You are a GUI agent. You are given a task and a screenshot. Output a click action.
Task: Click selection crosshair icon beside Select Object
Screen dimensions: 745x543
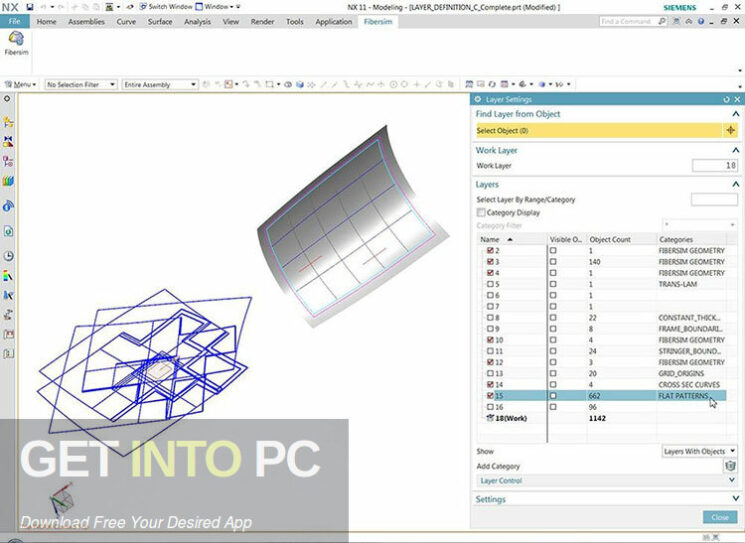coord(730,130)
